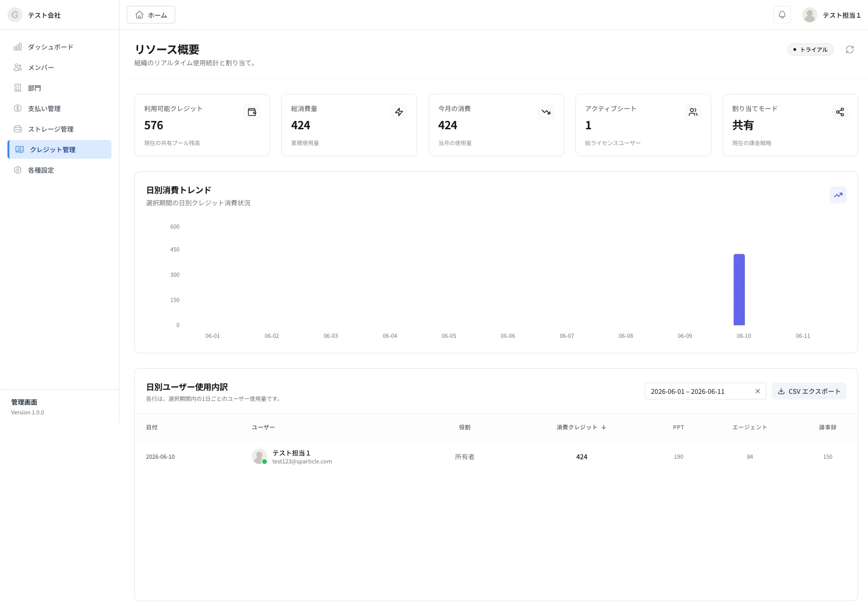The height and width of the screenshot is (616, 868).
Task: Open the date range field 2026-06-01 – 2026-06-11
Action: coord(705,392)
